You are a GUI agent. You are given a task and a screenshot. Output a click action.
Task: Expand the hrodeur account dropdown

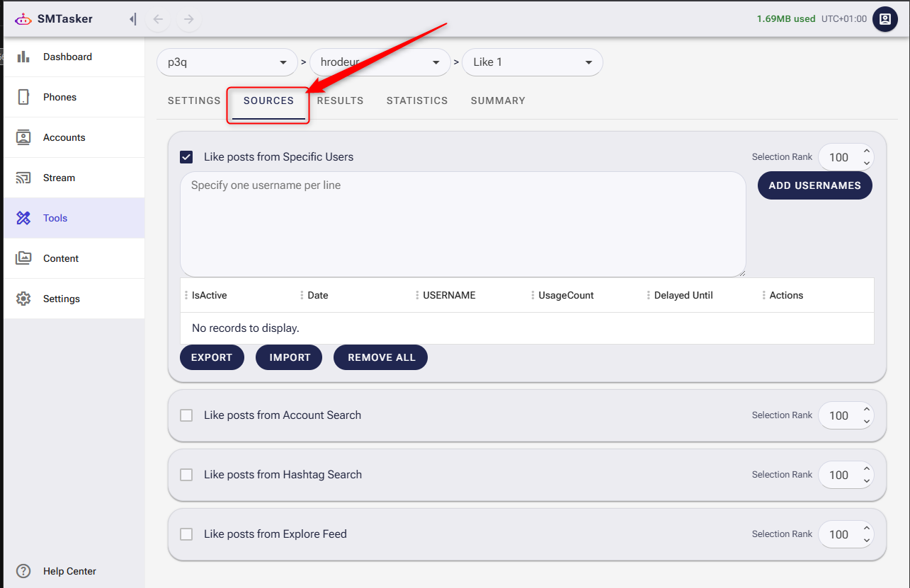coord(380,62)
